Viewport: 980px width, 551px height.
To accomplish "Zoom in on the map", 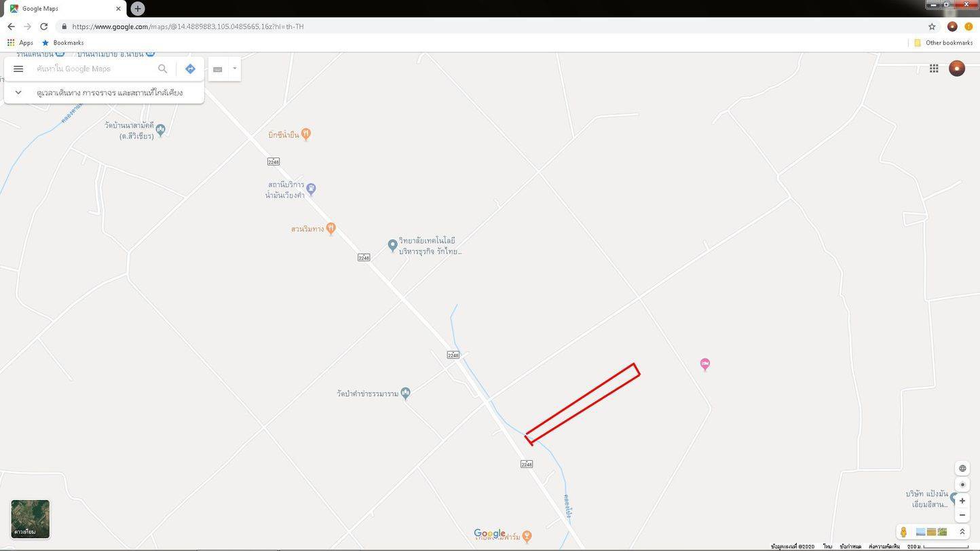I will (962, 501).
